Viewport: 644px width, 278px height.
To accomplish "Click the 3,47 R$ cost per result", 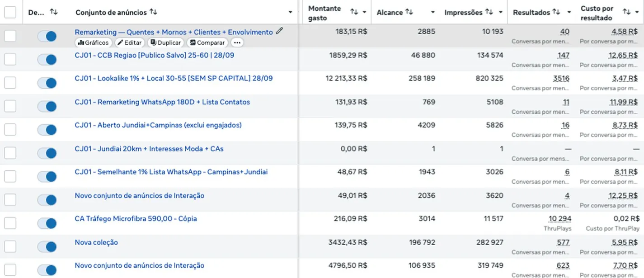I will (x=625, y=78).
